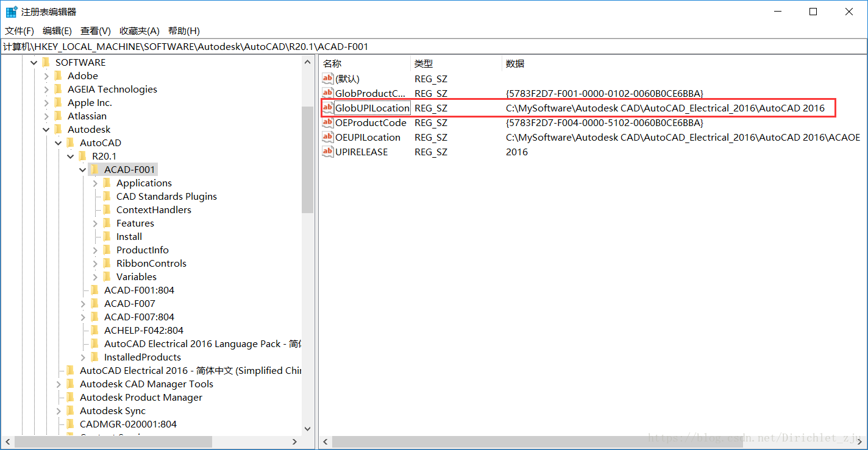Image resolution: width=868 pixels, height=450 pixels.
Task: Click the Apple Inc. folder icon
Action: click(58, 102)
